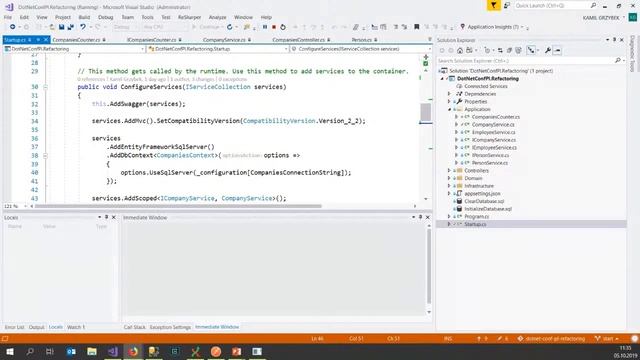
Task: Switch to Error List tab
Action: coord(14,327)
